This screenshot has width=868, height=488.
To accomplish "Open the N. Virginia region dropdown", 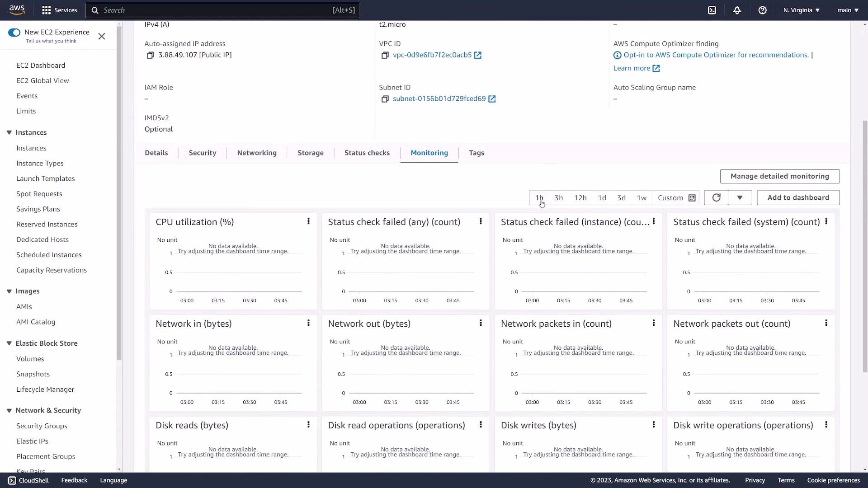I will click(801, 10).
